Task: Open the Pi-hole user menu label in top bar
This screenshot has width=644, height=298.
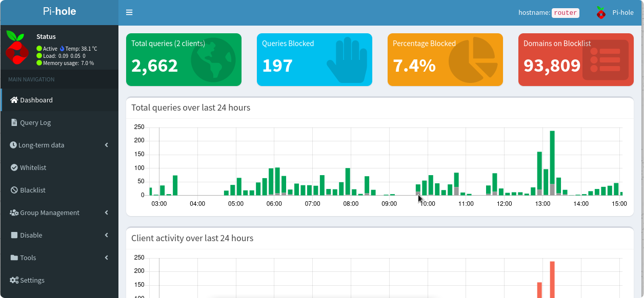Action: coord(623,13)
